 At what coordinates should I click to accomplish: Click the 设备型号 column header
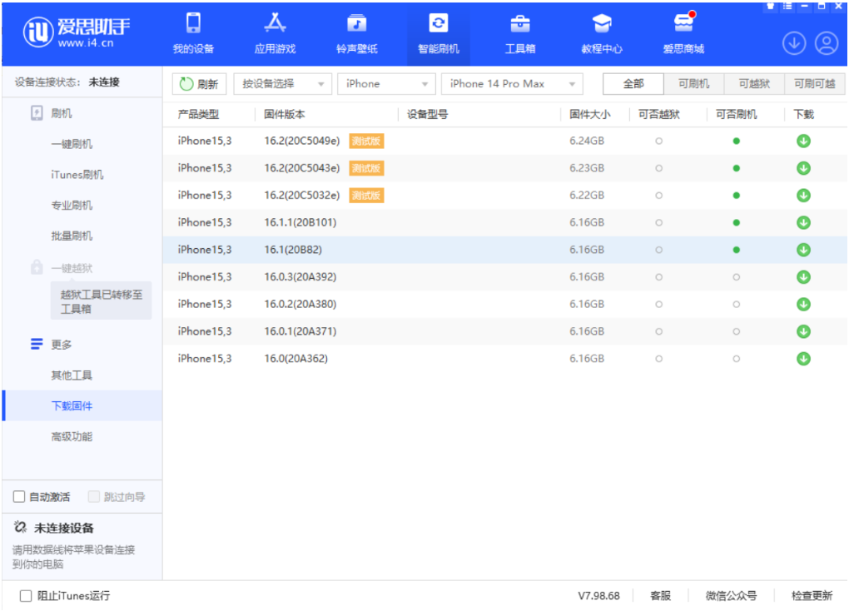(x=428, y=114)
